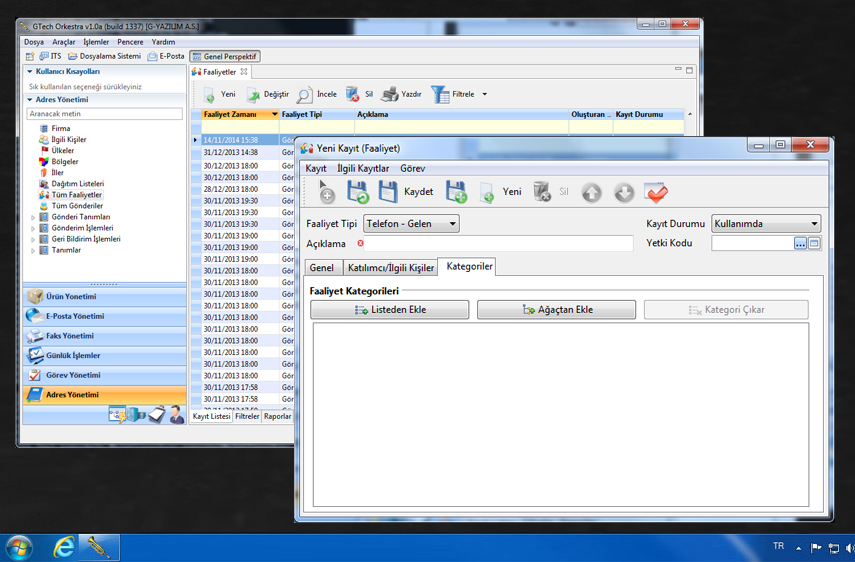Screen dimensions: 855x562
Task: Click the Kaydet save icon in dialog toolbar
Action: tap(388, 192)
